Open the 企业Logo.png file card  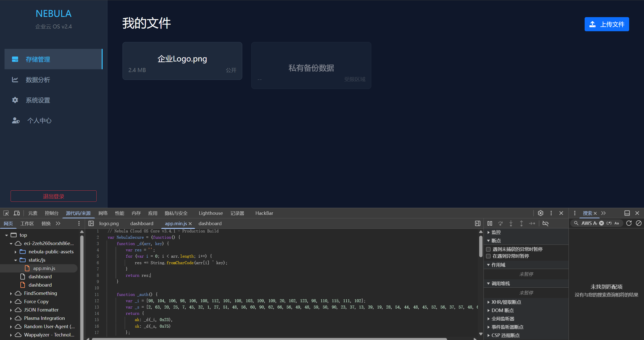click(x=182, y=61)
